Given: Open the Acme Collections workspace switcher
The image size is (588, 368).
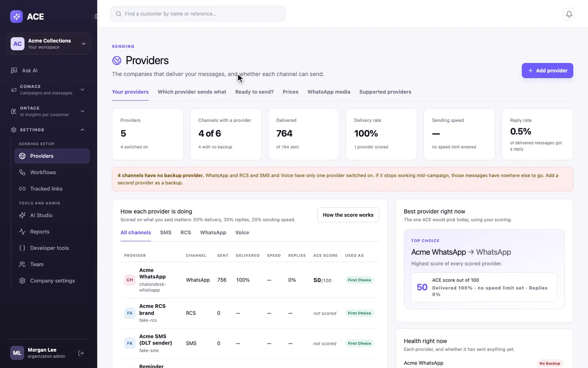Looking at the screenshot, I should pos(49,44).
